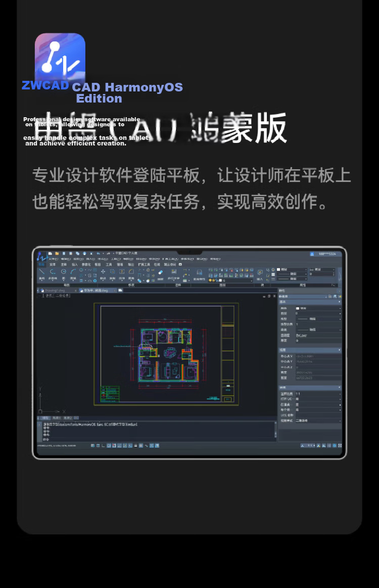Click the Redo arrow in quick access toolbar
Viewport: 379px width, 588px height.
click(108, 254)
